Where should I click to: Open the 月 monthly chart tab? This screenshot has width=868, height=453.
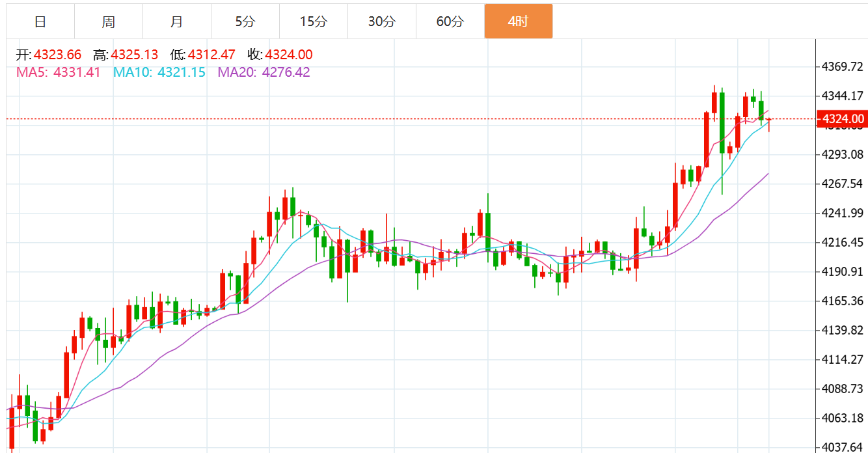[x=177, y=21]
